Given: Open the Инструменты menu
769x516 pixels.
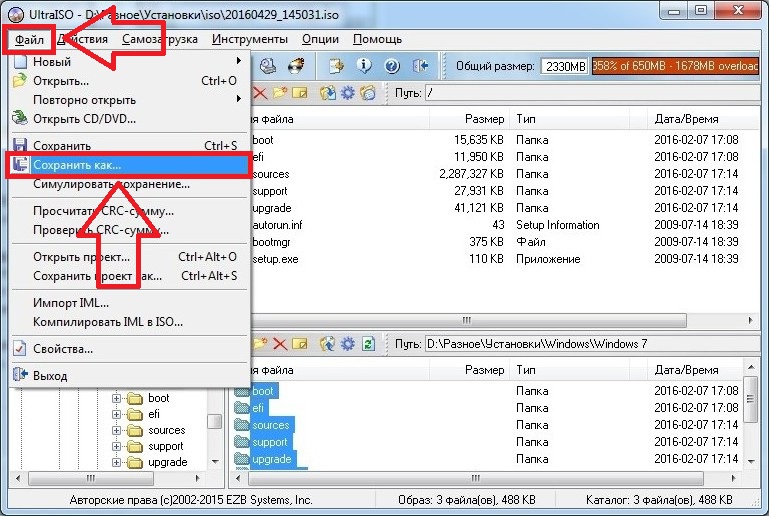Looking at the screenshot, I should point(250,39).
